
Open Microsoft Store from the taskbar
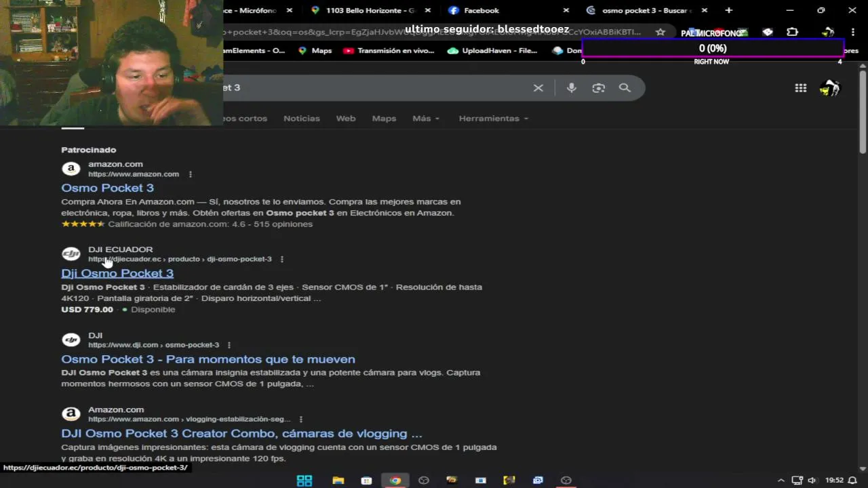(366, 481)
